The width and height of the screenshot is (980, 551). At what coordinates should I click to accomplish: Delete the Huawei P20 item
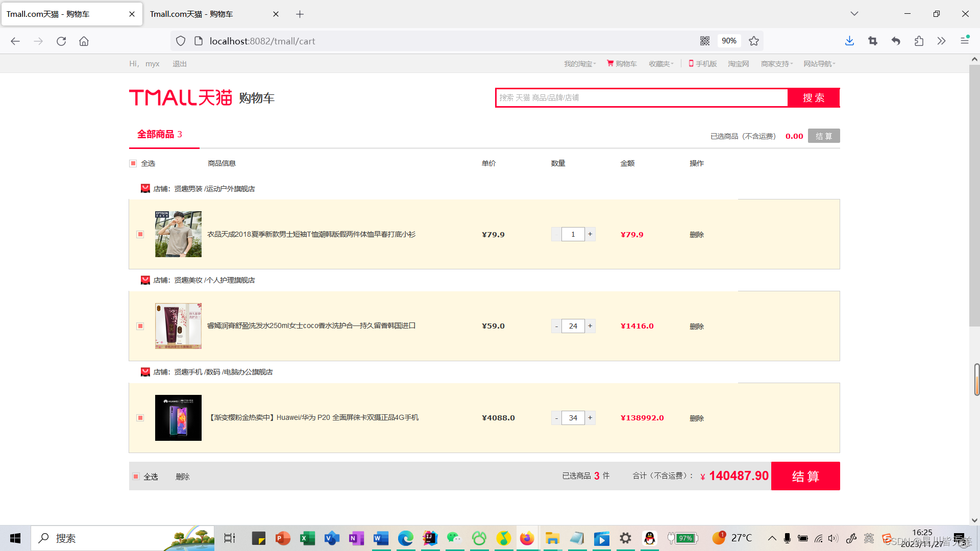pyautogui.click(x=697, y=418)
